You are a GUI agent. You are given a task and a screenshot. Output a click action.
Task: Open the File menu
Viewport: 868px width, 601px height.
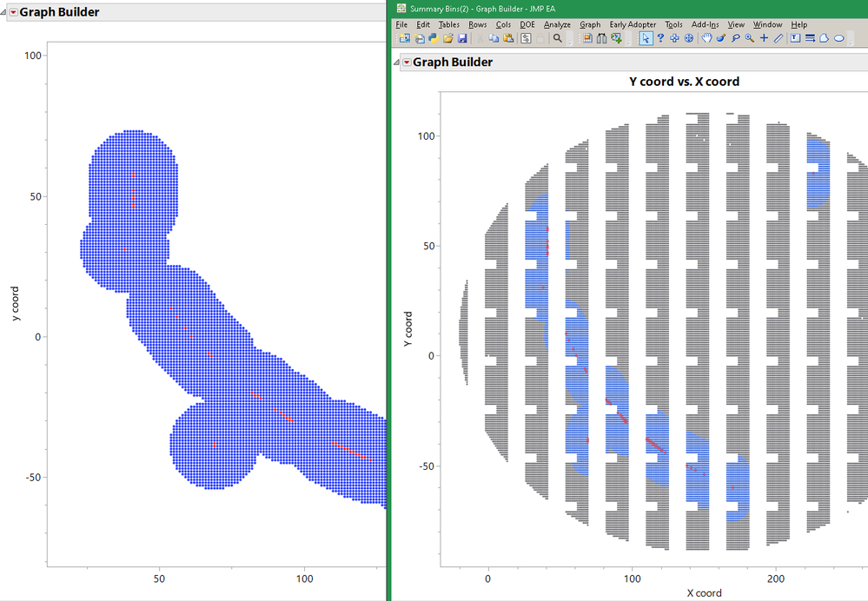pyautogui.click(x=401, y=24)
